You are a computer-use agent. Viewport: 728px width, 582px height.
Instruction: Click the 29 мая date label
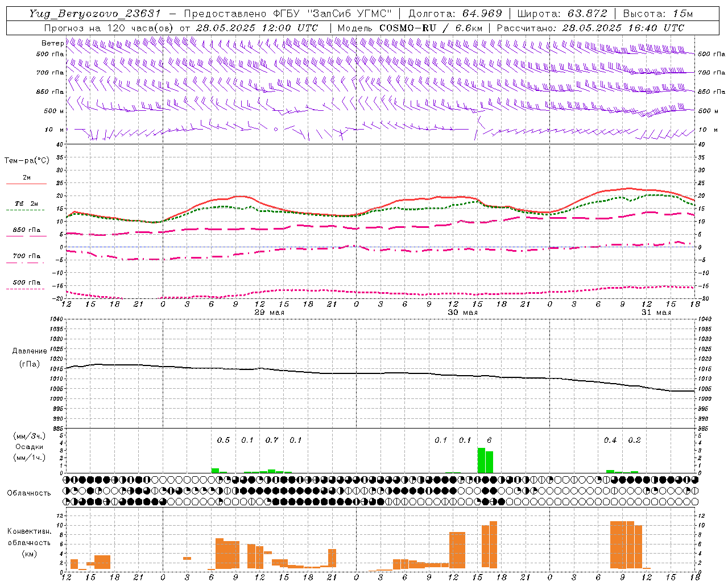click(269, 313)
